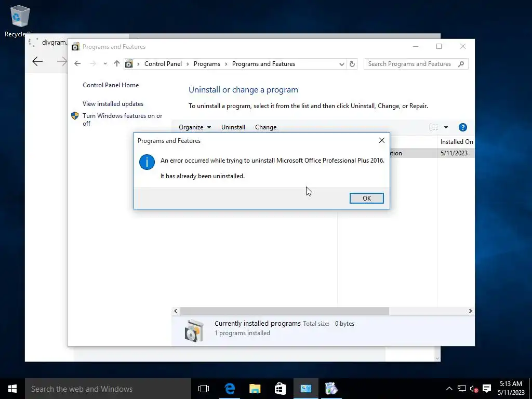
Task: Click back arrow in the divgram window
Action: (x=37, y=61)
